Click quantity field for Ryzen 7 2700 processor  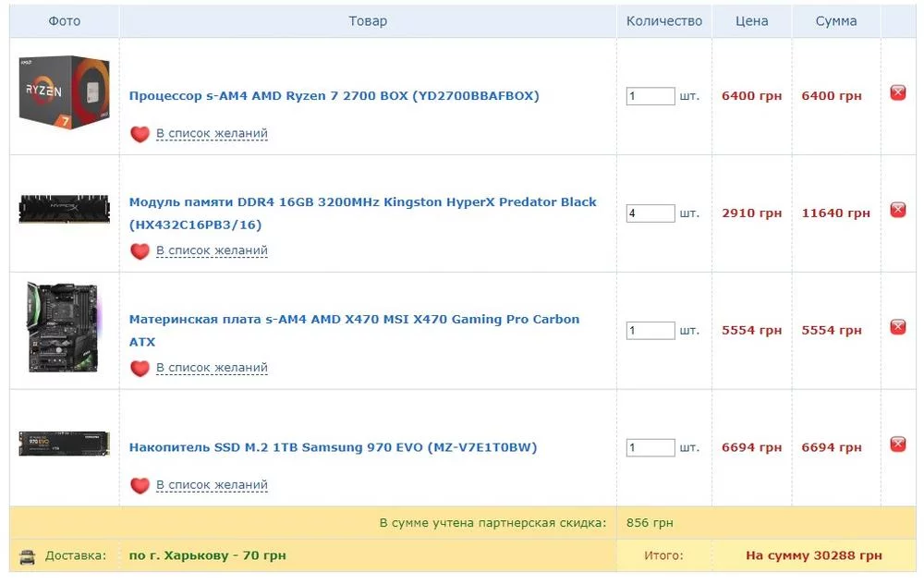pyautogui.click(x=650, y=96)
